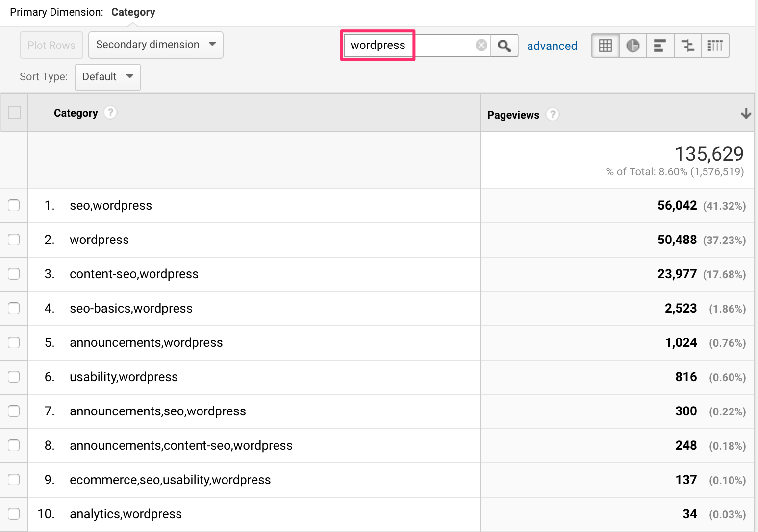Open the Secondary dimension dropdown
This screenshot has height=532, width=758.
(x=155, y=45)
